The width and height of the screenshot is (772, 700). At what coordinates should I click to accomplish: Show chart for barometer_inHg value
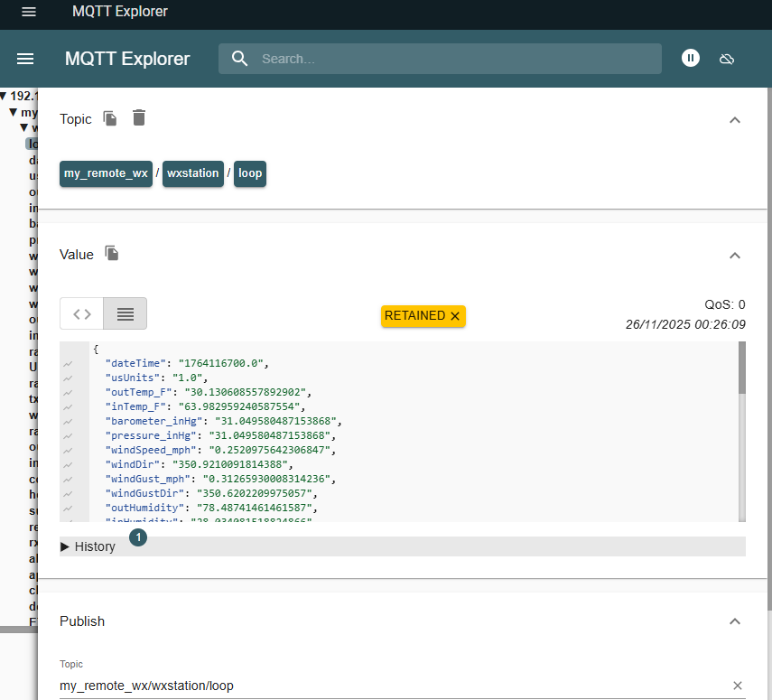pyautogui.click(x=68, y=422)
